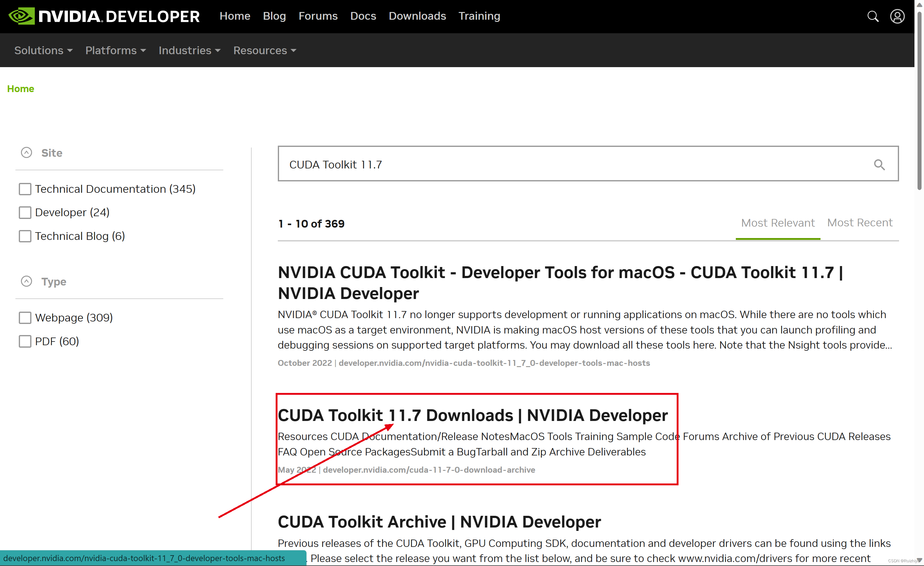Open the header search magnifier icon
Image resolution: width=924 pixels, height=566 pixels.
(873, 17)
